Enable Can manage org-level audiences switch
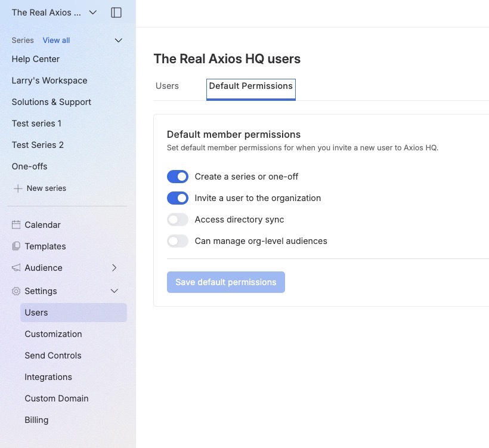Viewport: 489px width, 448px height. point(178,241)
